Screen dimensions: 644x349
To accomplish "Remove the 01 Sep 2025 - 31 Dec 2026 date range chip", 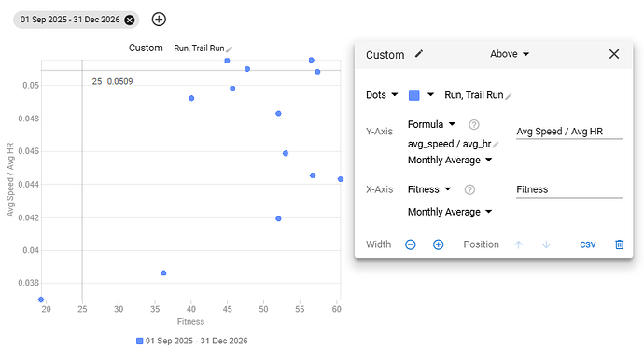I will coord(130,20).
